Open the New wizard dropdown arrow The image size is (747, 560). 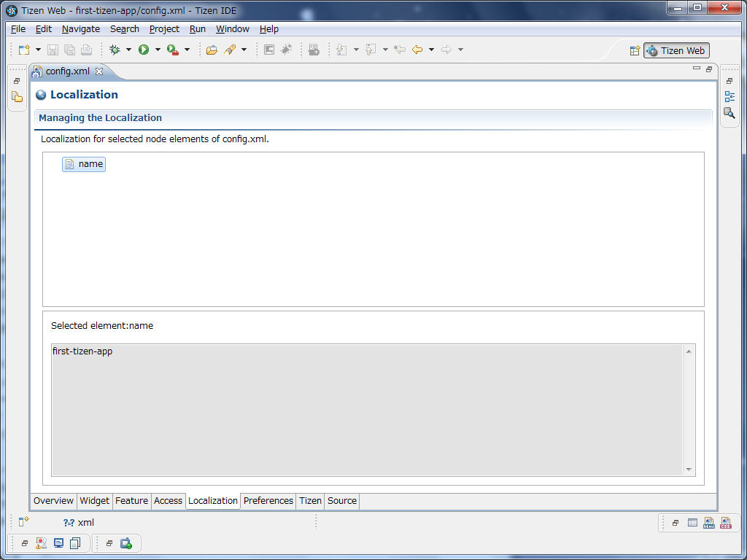(x=38, y=50)
